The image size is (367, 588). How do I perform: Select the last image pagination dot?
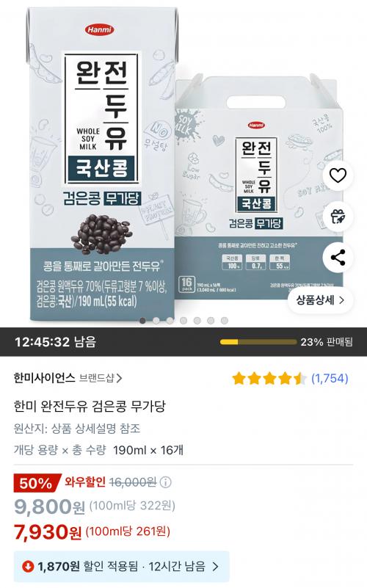click(x=224, y=321)
